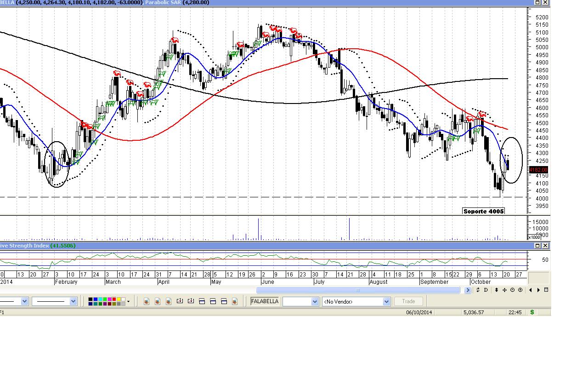Image resolution: width=588 pixels, height=368 pixels.
Task: Maximize the Relative Strength Index pane
Action: coord(537,246)
